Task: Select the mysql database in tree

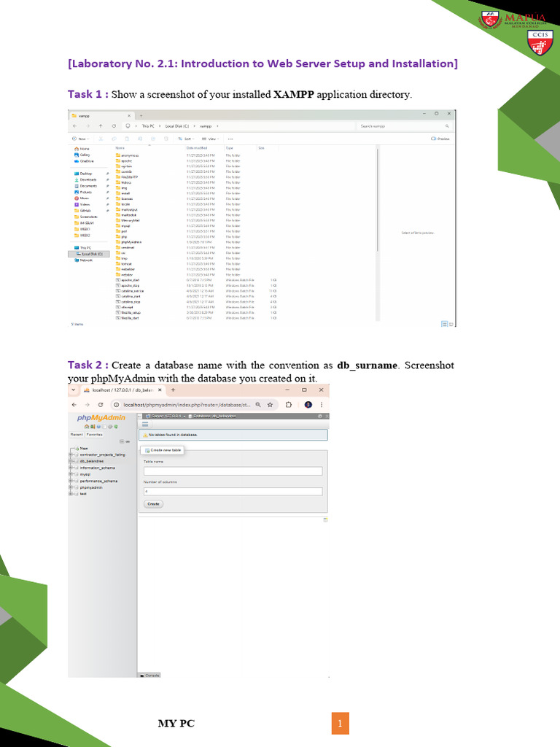Action: 85,474
